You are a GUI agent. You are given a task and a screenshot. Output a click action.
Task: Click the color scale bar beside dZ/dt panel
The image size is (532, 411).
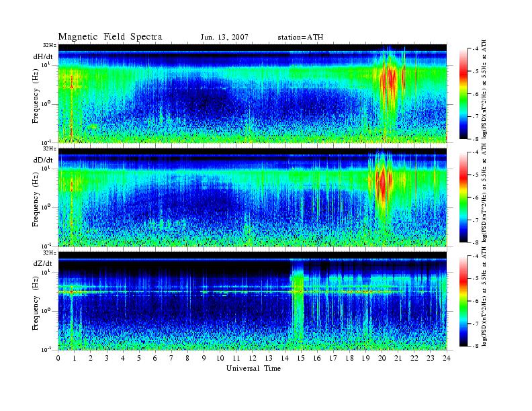coord(463,301)
